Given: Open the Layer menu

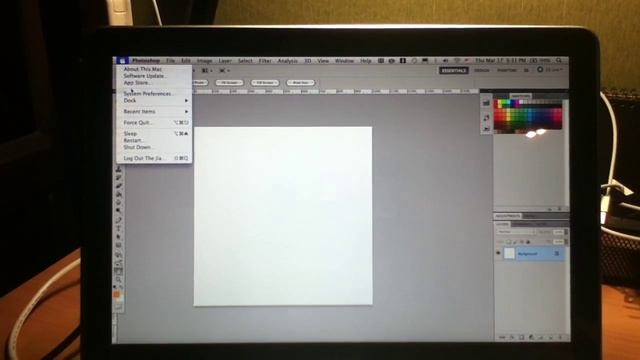Looking at the screenshot, I should tap(225, 61).
